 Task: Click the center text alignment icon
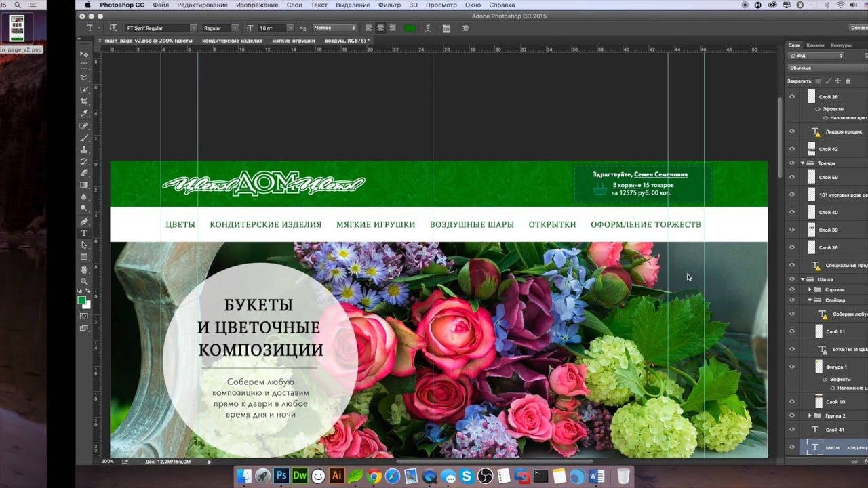[380, 28]
